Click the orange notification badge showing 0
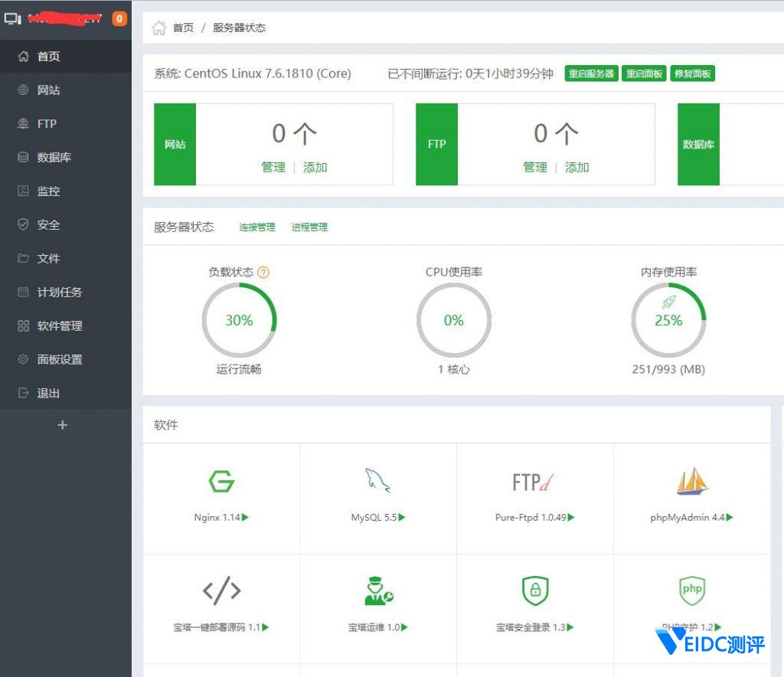The image size is (784, 677). tap(119, 18)
